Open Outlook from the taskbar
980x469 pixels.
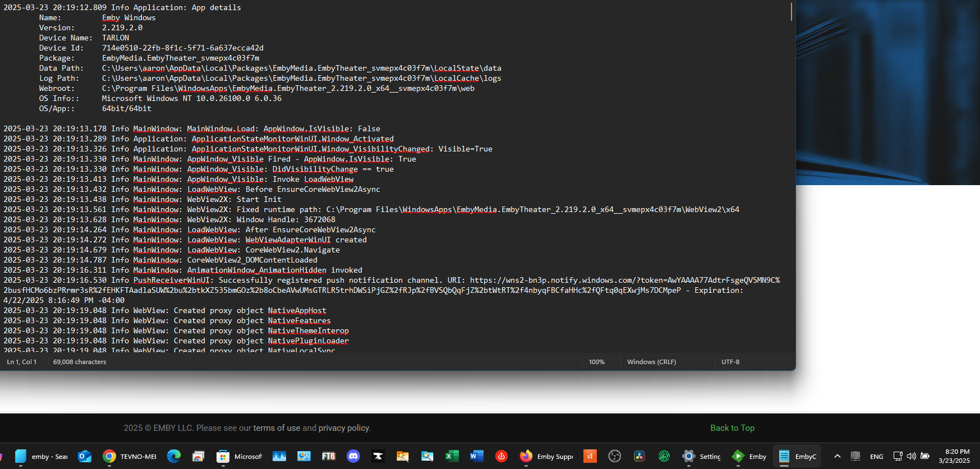85,457
